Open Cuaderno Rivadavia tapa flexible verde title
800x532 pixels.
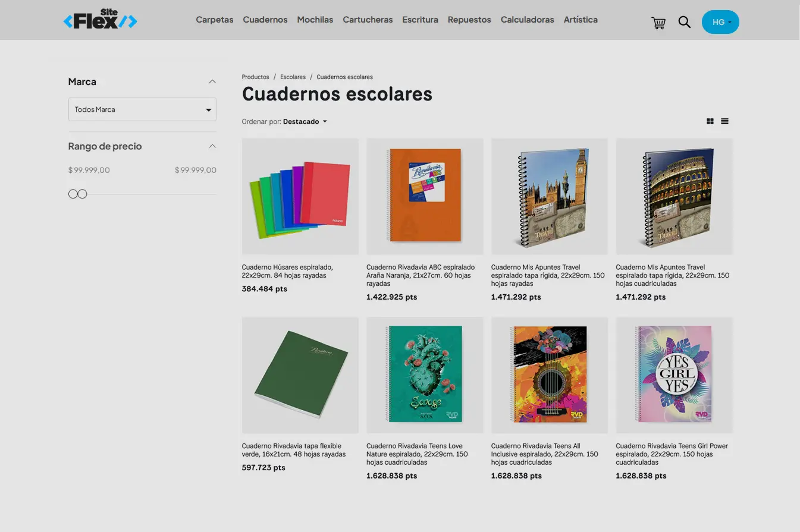pyautogui.click(x=293, y=450)
